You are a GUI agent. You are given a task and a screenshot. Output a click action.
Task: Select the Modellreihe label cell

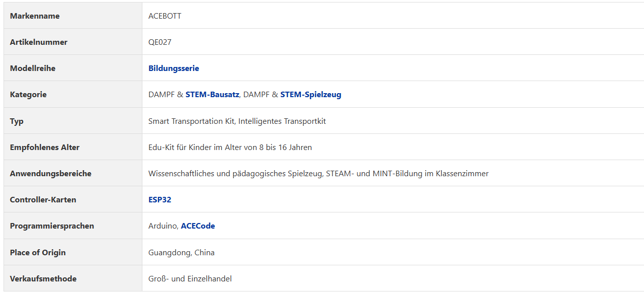pos(73,68)
